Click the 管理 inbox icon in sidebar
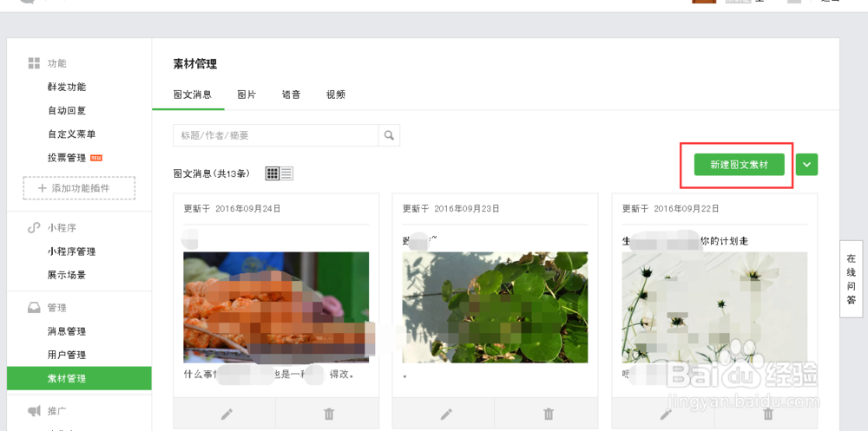Image resolution: width=868 pixels, height=431 pixels. [x=35, y=308]
